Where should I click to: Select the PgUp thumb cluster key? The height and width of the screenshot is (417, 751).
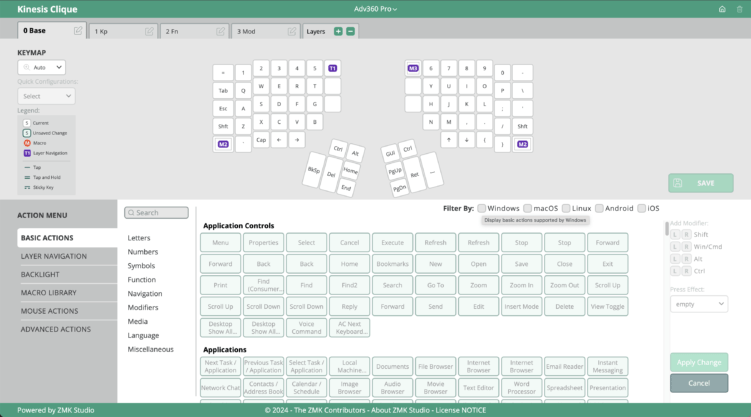[x=395, y=170]
